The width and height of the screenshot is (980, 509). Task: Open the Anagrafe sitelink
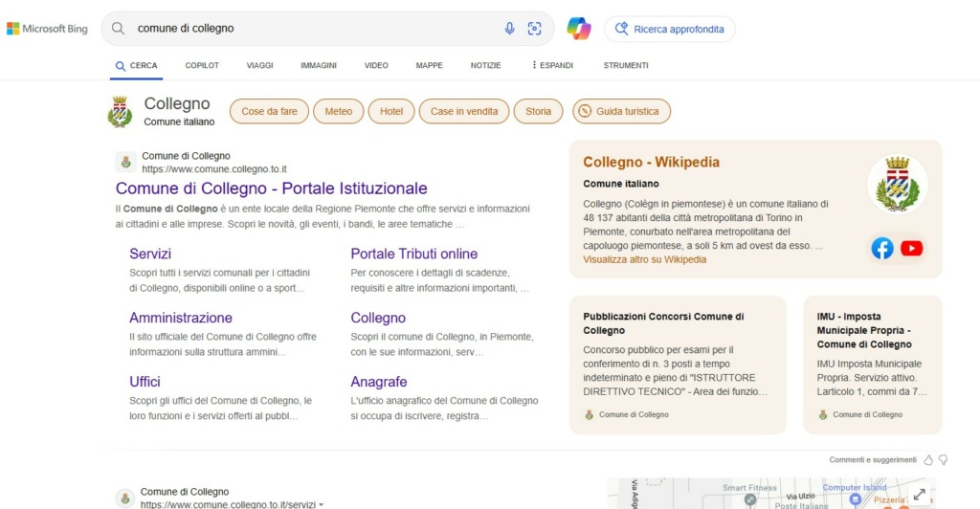[379, 382]
